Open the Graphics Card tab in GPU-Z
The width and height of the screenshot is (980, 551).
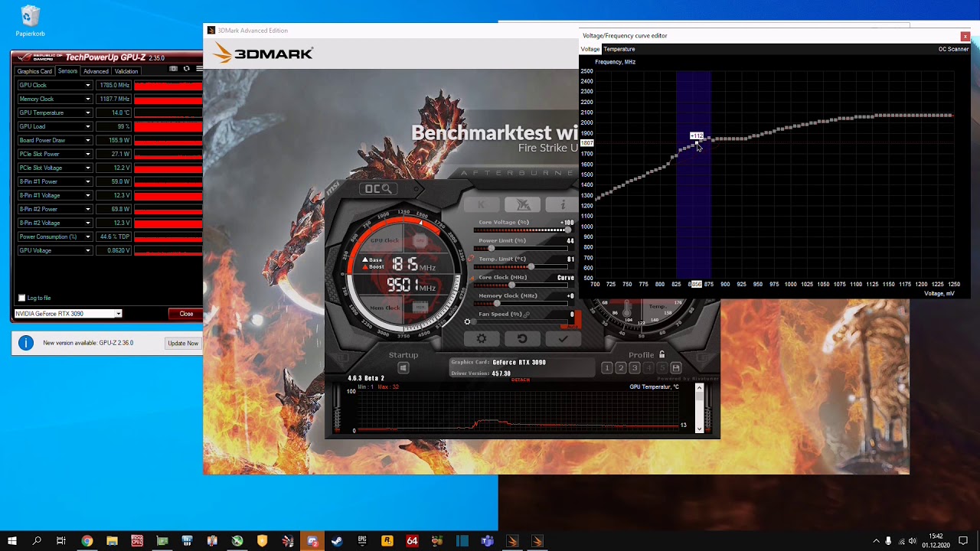pyautogui.click(x=35, y=71)
